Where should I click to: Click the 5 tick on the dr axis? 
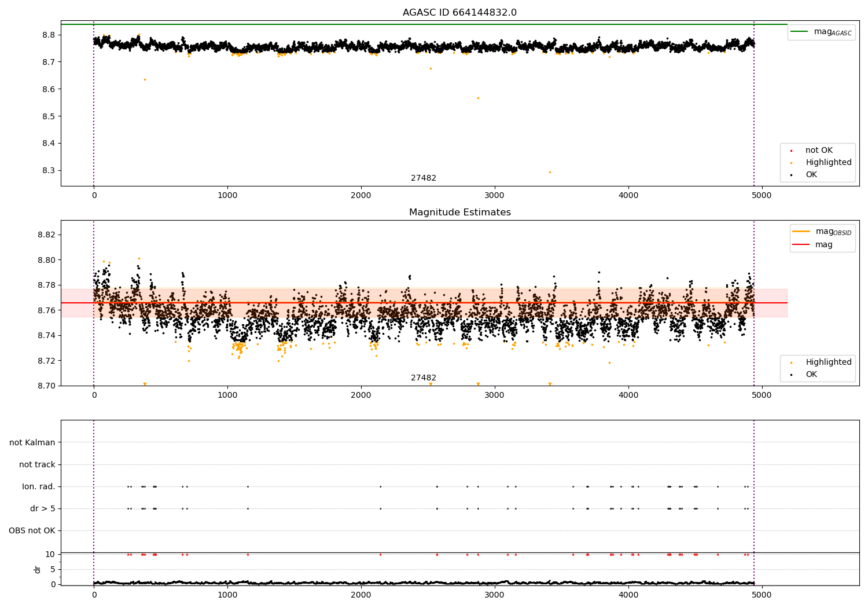point(53,569)
